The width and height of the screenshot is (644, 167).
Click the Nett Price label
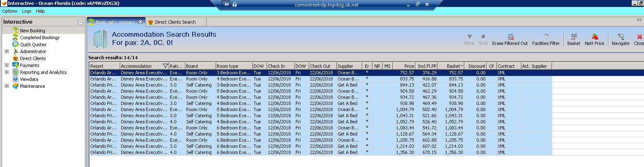tap(594, 43)
